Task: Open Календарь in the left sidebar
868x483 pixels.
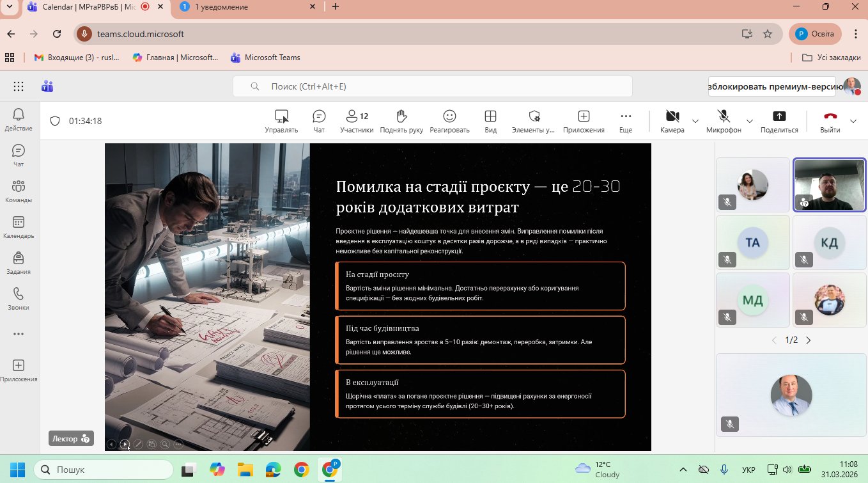Action: click(x=19, y=227)
